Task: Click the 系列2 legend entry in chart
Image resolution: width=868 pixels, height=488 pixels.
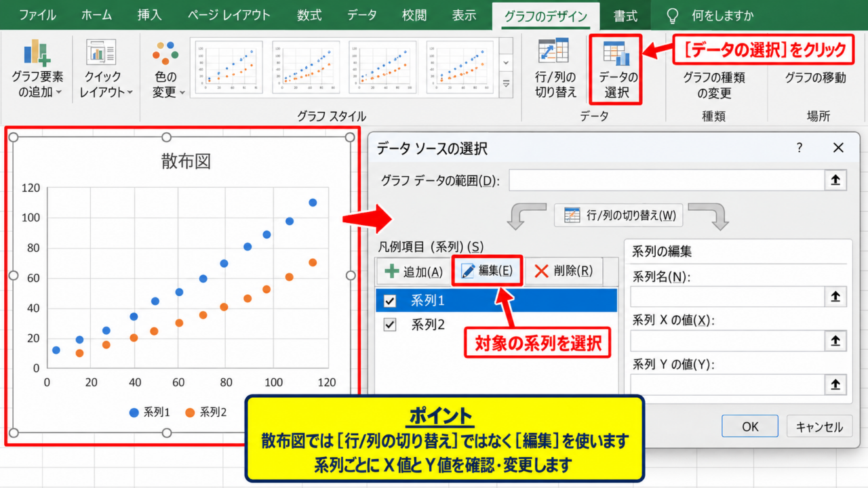Action: coord(205,412)
